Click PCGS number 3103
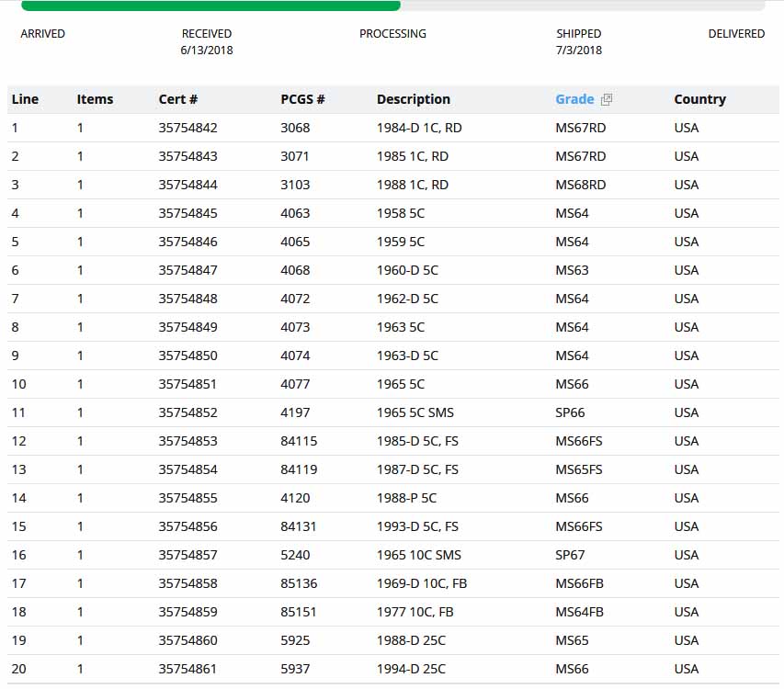784x689 pixels. tap(295, 185)
